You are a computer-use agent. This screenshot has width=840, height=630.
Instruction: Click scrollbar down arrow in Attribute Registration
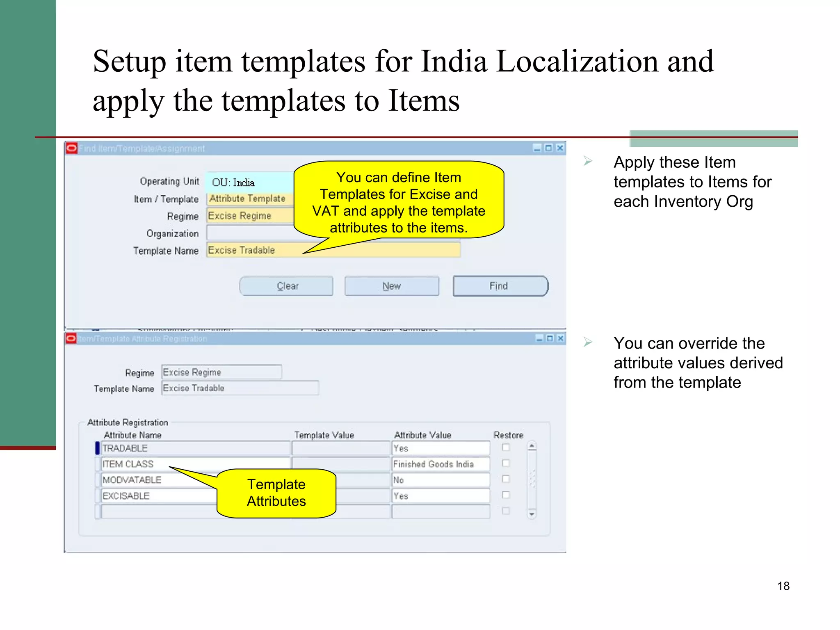[532, 514]
